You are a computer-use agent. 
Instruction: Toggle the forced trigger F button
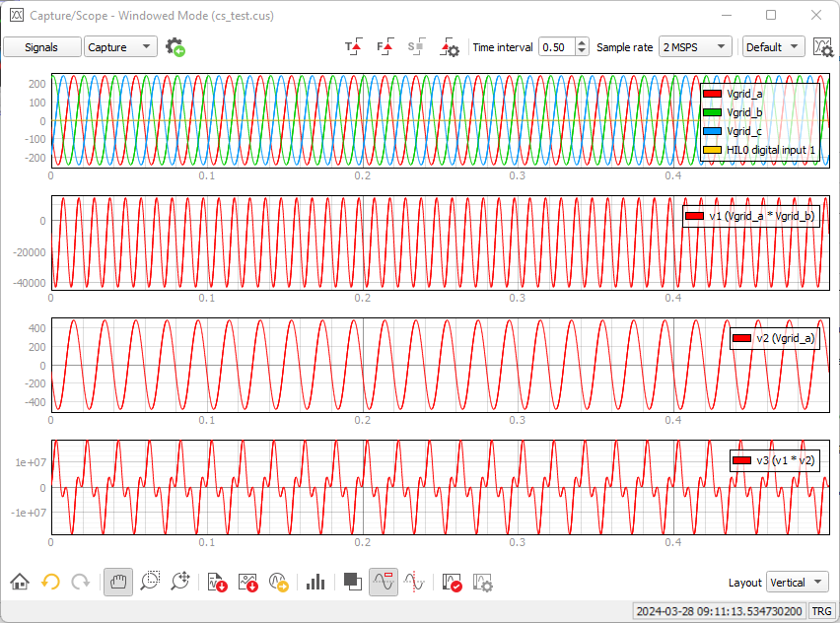[385, 47]
